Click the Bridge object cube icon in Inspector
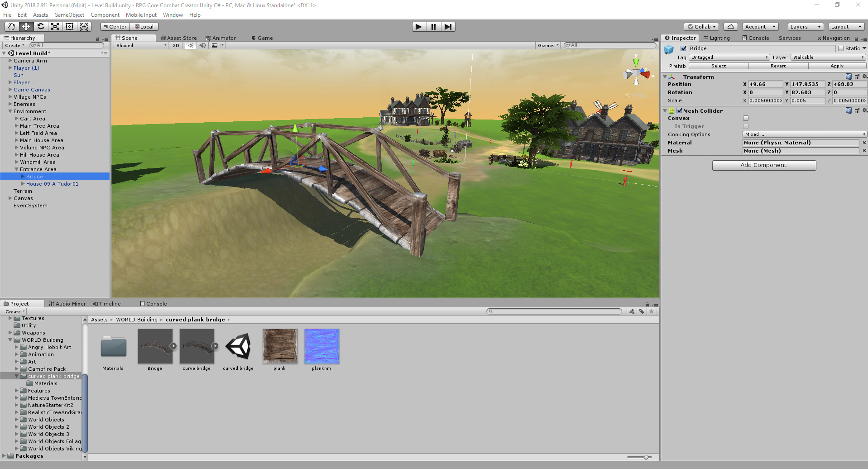This screenshot has height=469, width=868. tap(669, 50)
